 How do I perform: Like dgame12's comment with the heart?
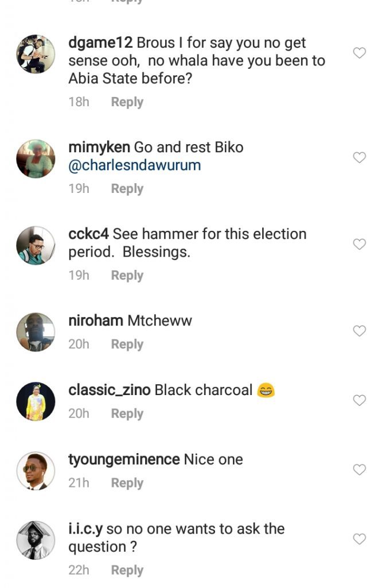coord(359,53)
